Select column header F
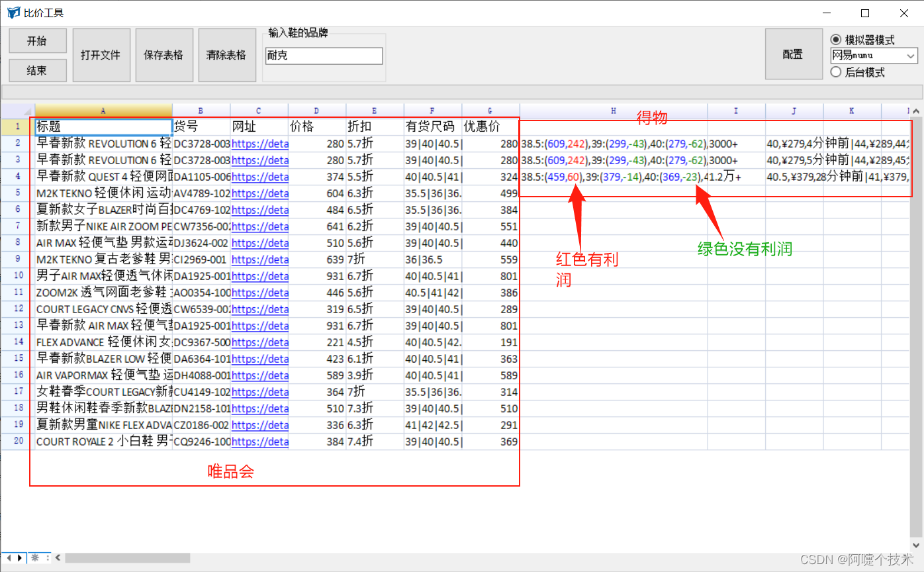This screenshot has width=924, height=572. click(x=433, y=111)
